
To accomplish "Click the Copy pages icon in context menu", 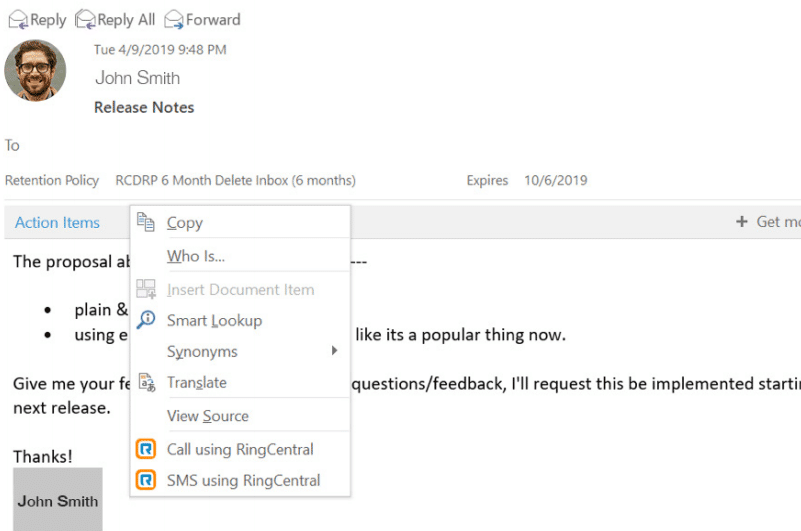I will [146, 222].
